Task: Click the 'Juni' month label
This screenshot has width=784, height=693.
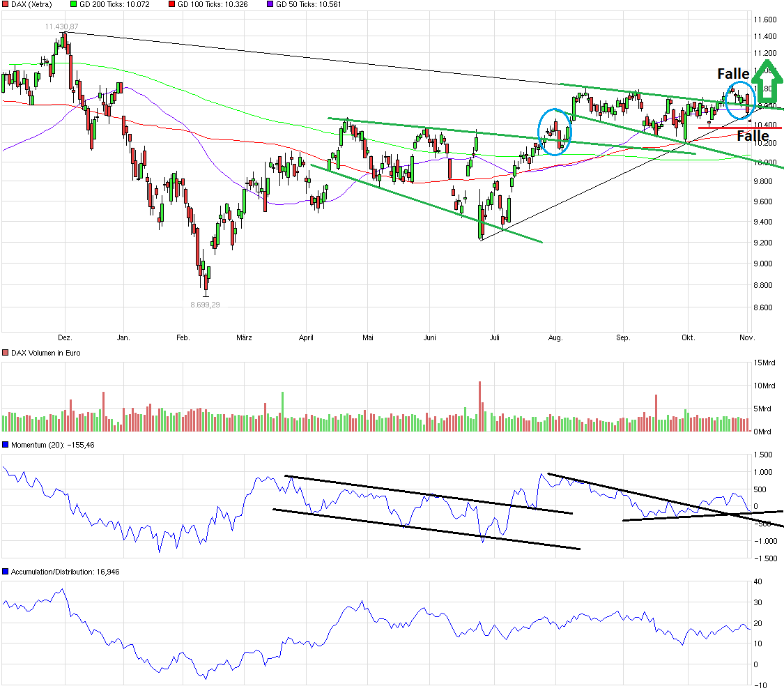Action: point(430,337)
